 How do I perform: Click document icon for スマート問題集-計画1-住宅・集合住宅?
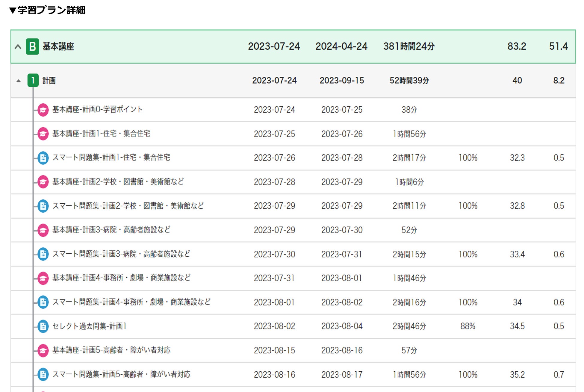coord(43,158)
